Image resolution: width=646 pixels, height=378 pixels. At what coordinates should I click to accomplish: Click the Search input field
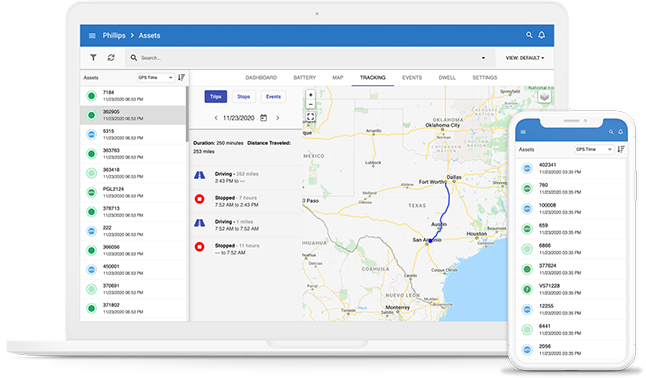tap(309, 58)
